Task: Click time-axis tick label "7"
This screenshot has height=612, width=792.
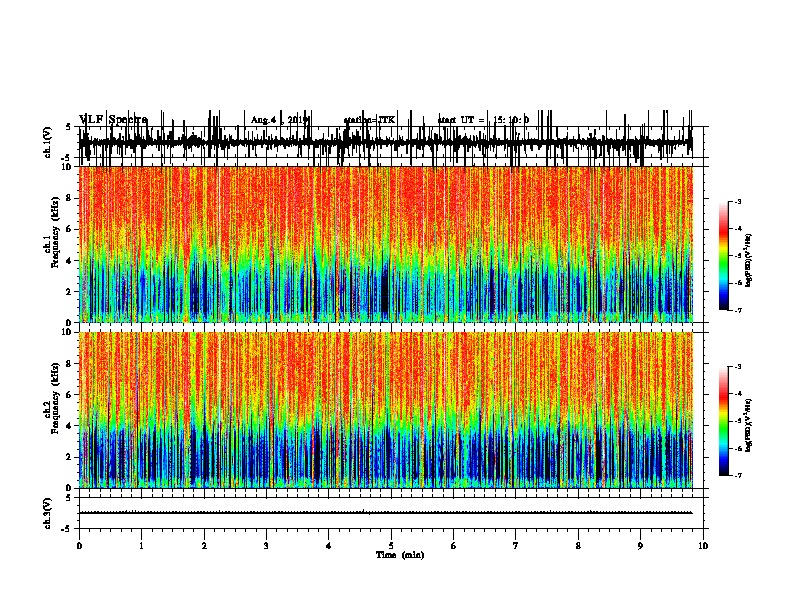Action: 516,546
